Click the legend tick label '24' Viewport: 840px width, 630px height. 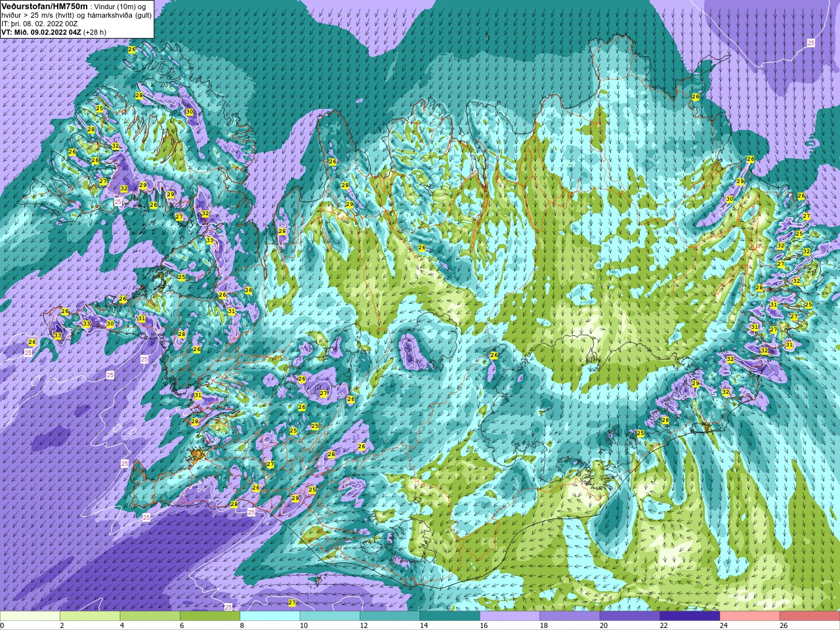click(723, 625)
